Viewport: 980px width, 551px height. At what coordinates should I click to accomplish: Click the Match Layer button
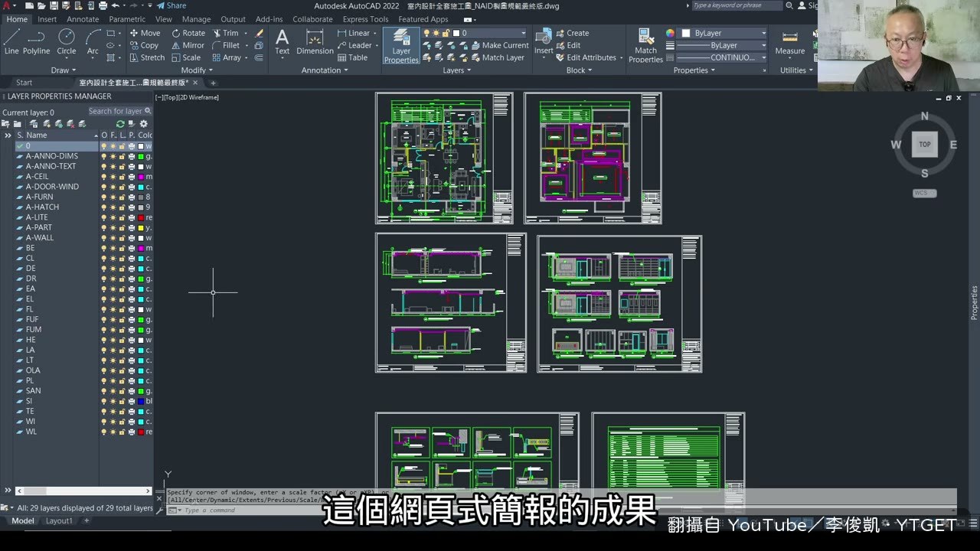pos(497,57)
